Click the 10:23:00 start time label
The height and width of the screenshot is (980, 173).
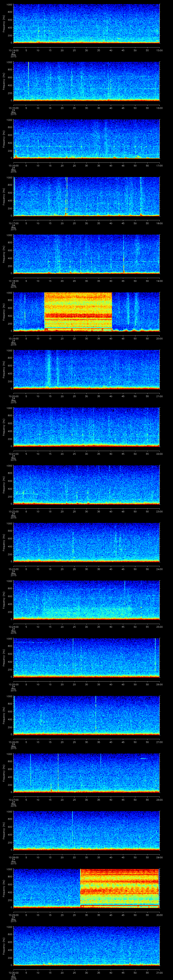13,569
